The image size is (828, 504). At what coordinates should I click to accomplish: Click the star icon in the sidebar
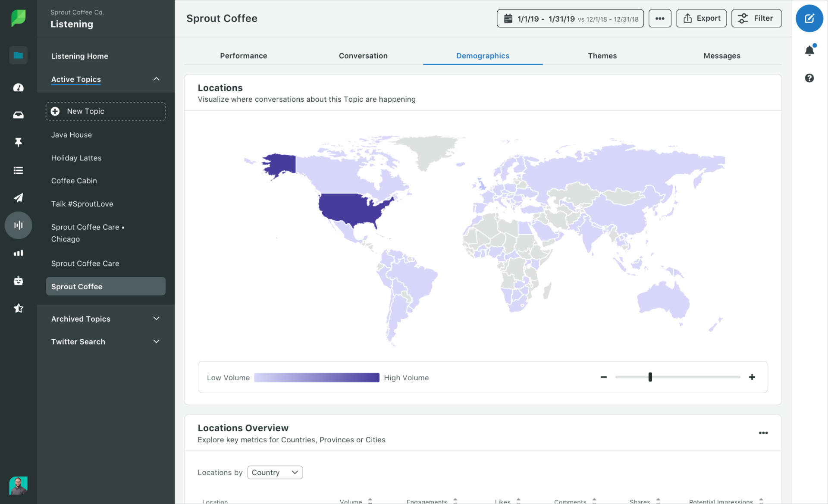(18, 308)
